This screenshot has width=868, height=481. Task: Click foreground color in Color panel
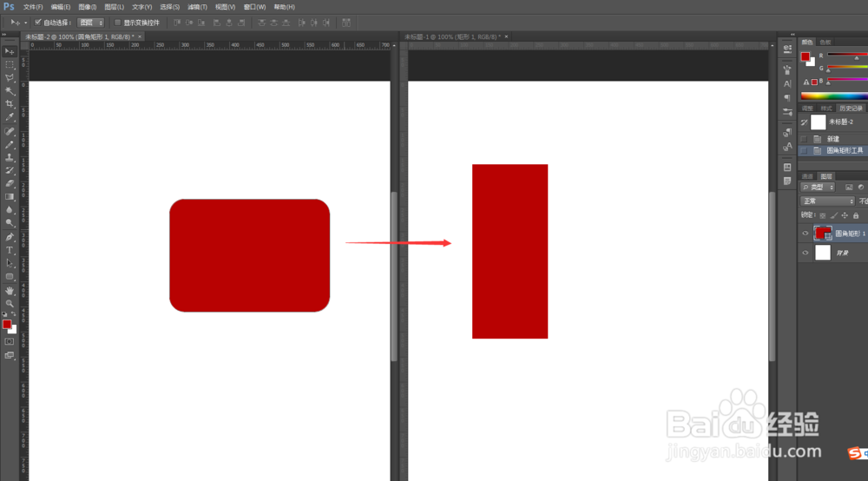point(806,56)
